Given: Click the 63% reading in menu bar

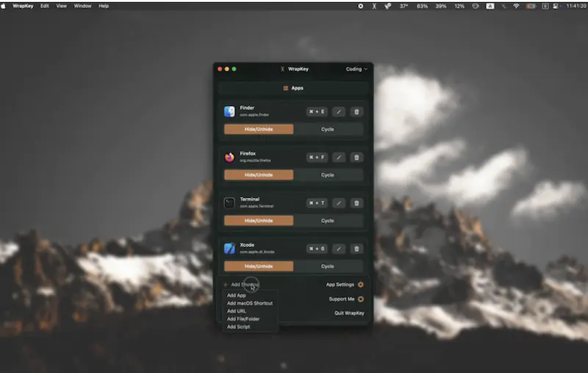Looking at the screenshot, I should coord(422,6).
